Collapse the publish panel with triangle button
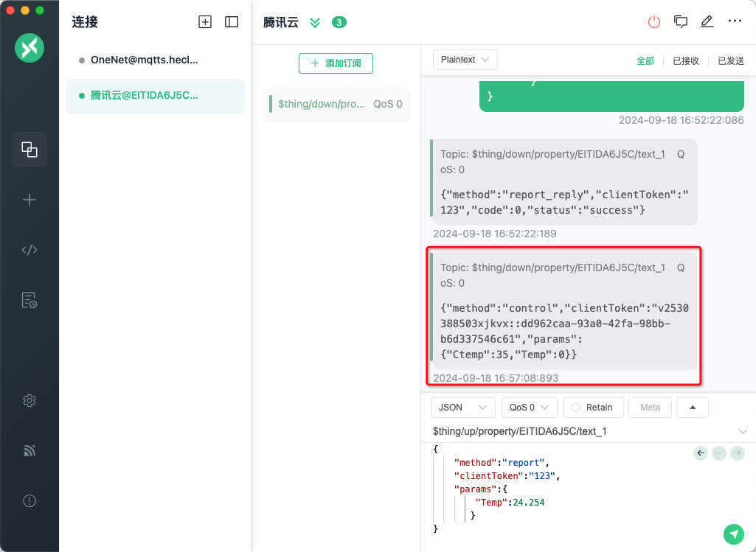The image size is (756, 552). 693,408
